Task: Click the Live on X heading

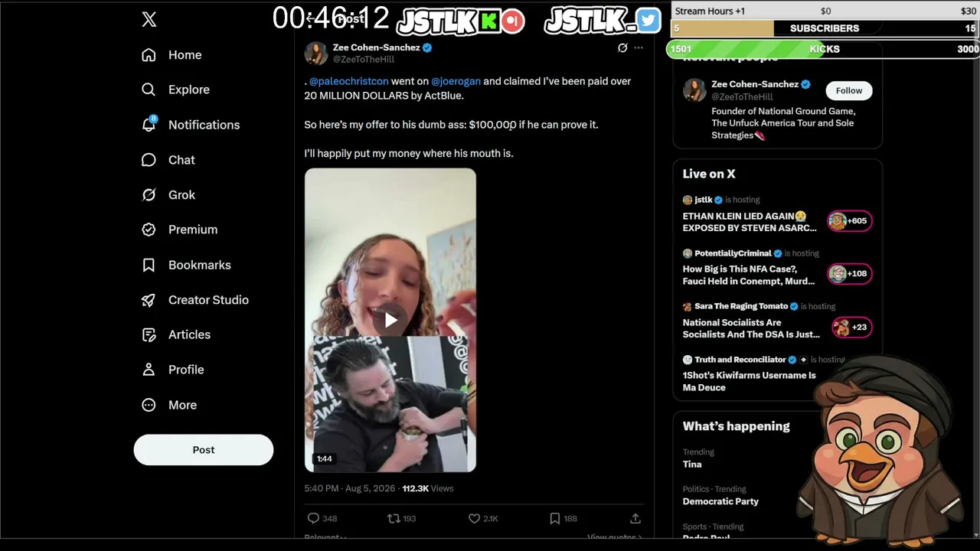Action: 709,174
